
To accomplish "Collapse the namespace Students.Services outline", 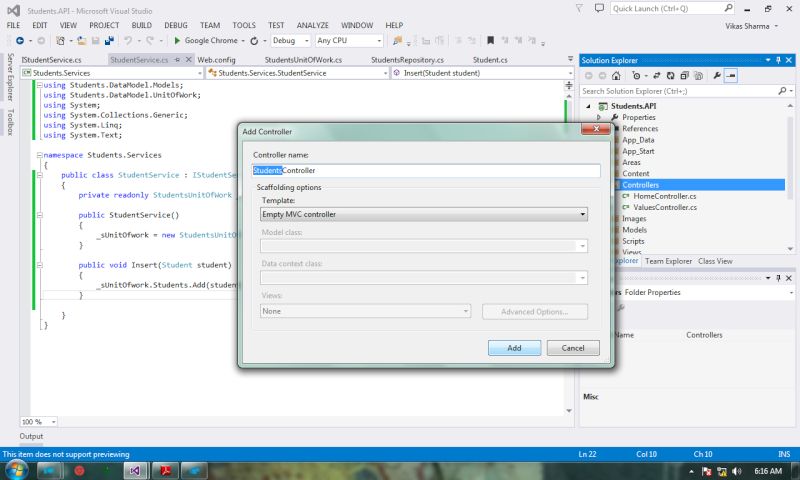I will pyautogui.click(x=39, y=155).
